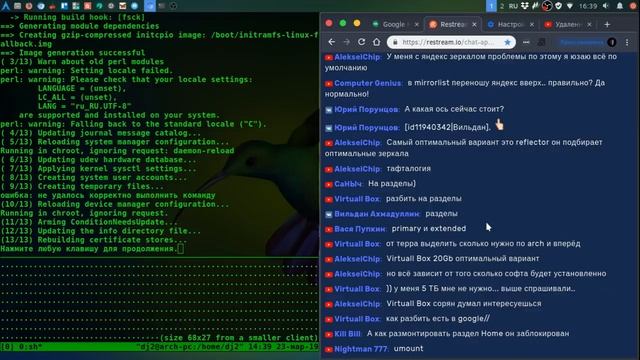Click VK icon beside Вильдан Ахмадуллин
The image size is (640, 360).
(x=329, y=214)
